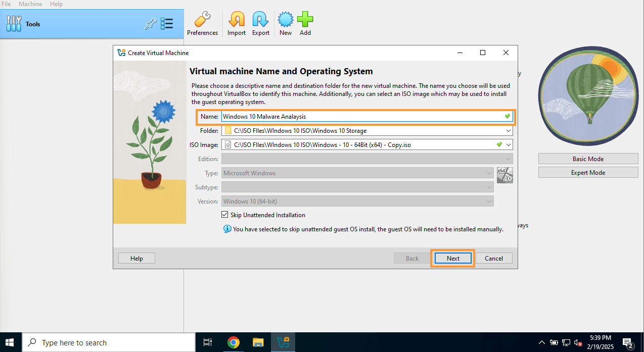Viewport: 644px width, 352px height.
Task: Open the notification center icon
Action: click(x=628, y=343)
